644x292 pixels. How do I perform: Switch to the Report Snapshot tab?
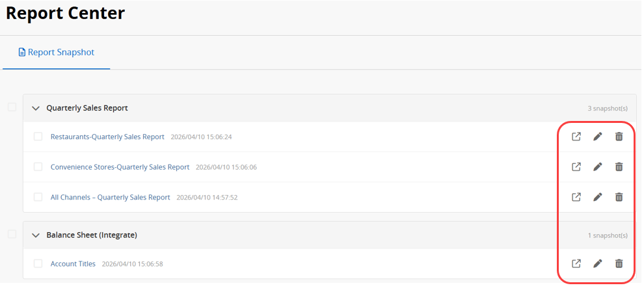click(57, 52)
